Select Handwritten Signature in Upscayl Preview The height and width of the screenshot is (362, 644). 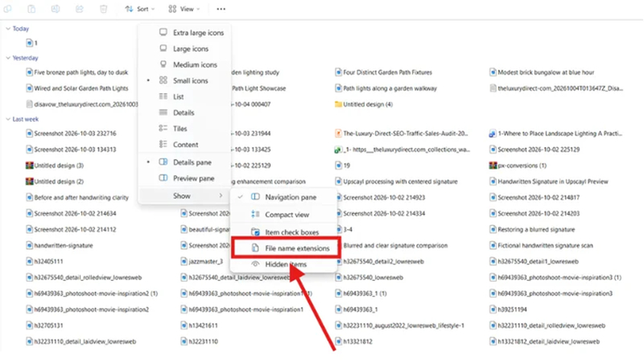click(x=549, y=182)
